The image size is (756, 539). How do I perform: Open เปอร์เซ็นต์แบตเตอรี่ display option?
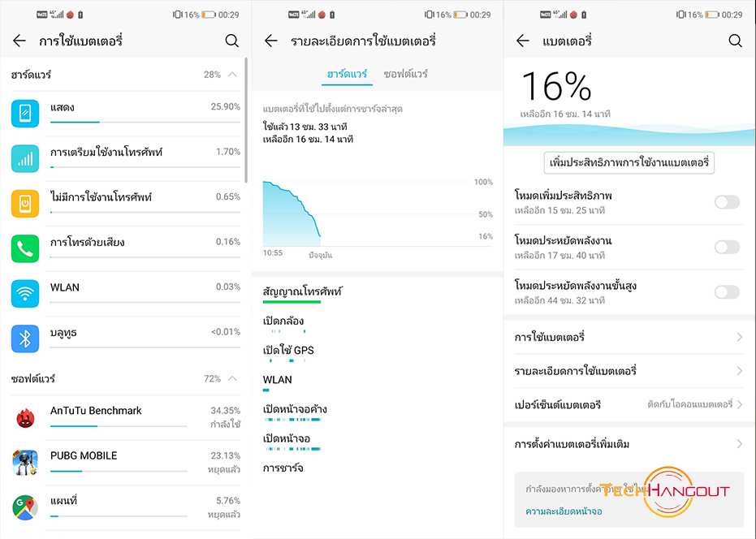(x=629, y=404)
